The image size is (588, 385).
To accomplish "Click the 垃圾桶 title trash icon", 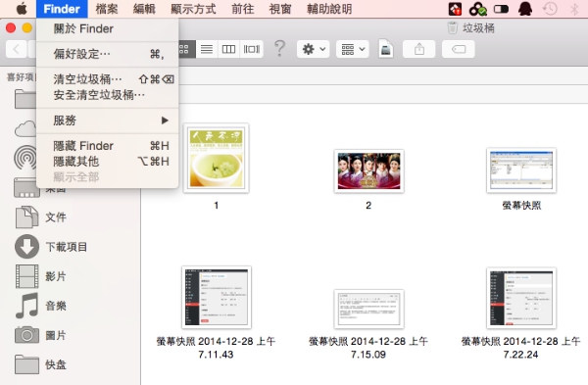I will (x=453, y=27).
